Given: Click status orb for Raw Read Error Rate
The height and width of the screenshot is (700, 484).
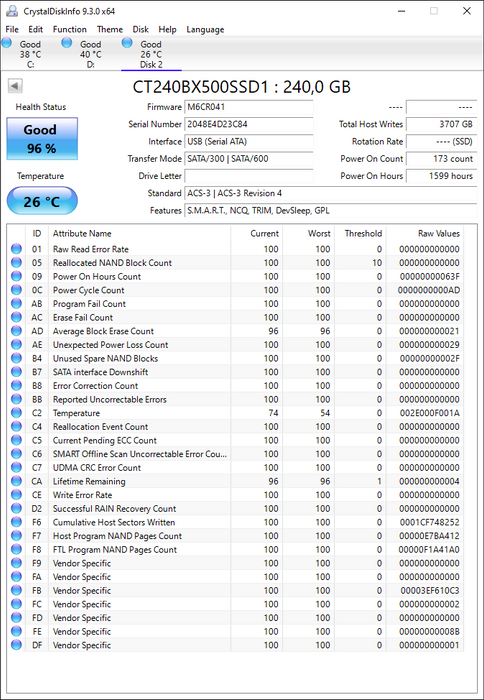Looking at the screenshot, I should 17,249.
